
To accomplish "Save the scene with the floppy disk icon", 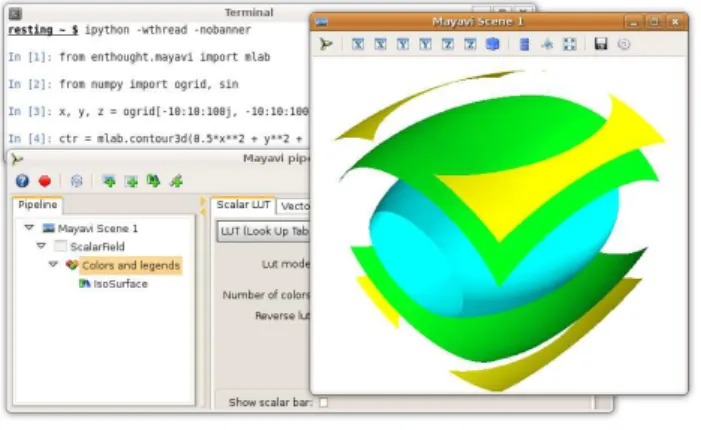I will point(601,44).
